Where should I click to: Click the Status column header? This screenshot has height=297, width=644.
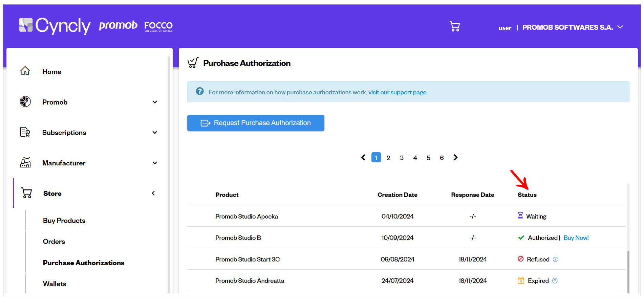tap(527, 195)
